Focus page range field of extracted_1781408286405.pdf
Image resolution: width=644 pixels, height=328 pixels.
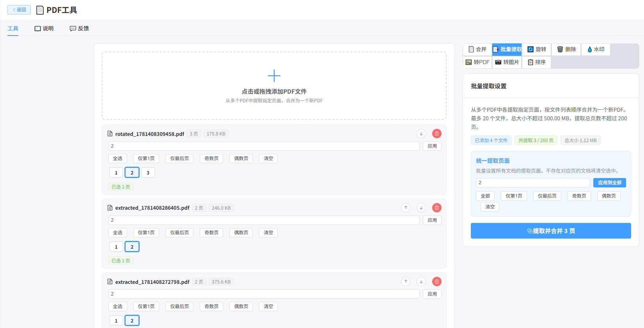coord(264,220)
